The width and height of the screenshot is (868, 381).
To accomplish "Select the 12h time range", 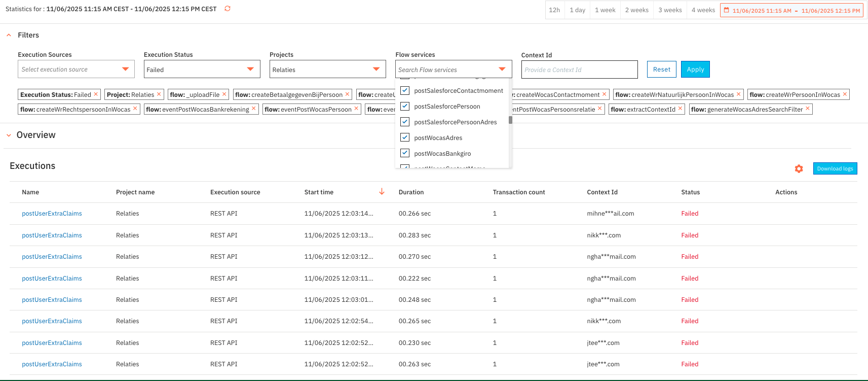I will click(x=554, y=10).
